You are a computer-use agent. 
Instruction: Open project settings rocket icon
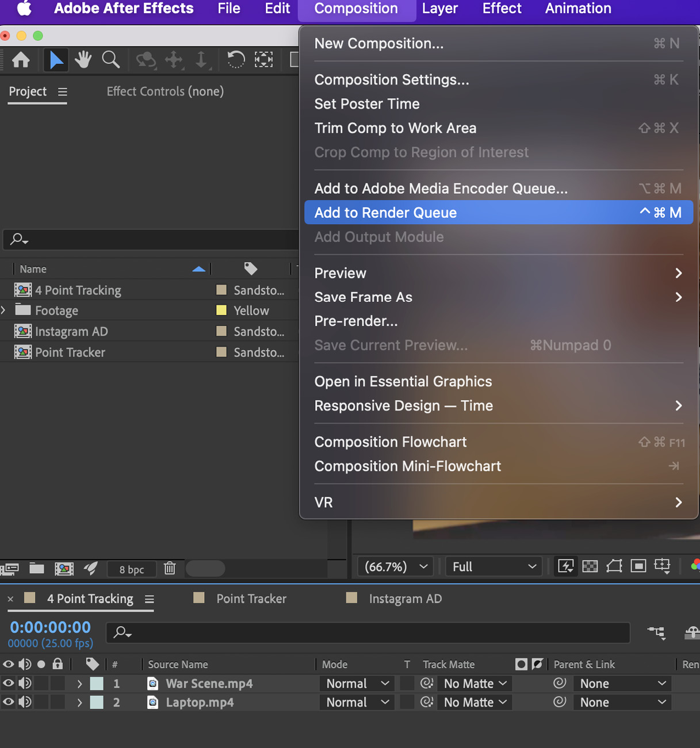pyautogui.click(x=91, y=569)
